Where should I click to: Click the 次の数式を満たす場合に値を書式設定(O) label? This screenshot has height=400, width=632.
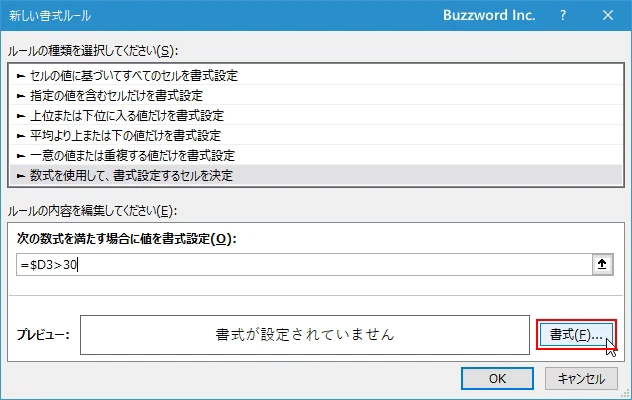(x=126, y=239)
